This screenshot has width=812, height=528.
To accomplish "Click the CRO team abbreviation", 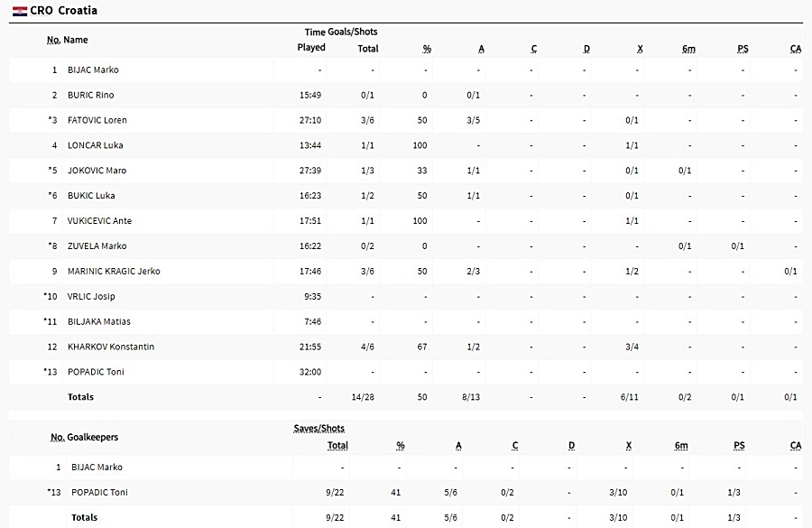I will pyautogui.click(x=42, y=11).
